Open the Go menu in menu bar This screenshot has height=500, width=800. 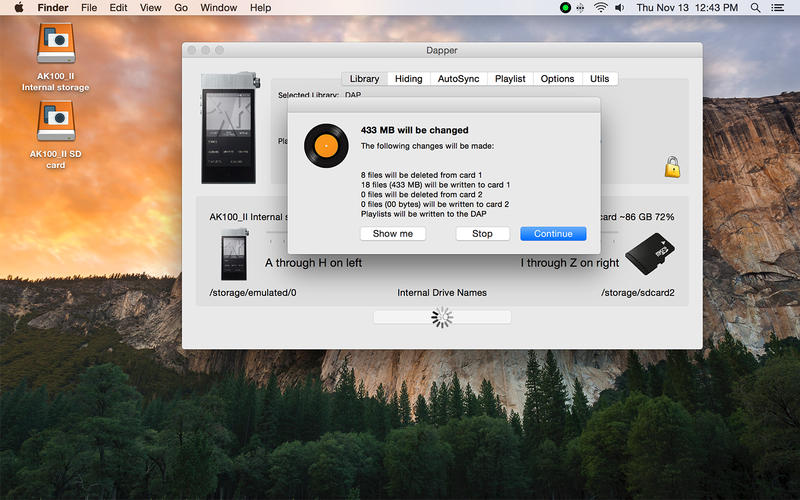pyautogui.click(x=181, y=8)
